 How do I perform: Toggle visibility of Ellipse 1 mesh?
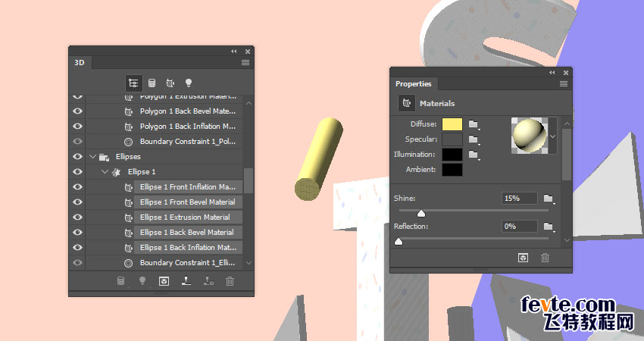coord(77,172)
